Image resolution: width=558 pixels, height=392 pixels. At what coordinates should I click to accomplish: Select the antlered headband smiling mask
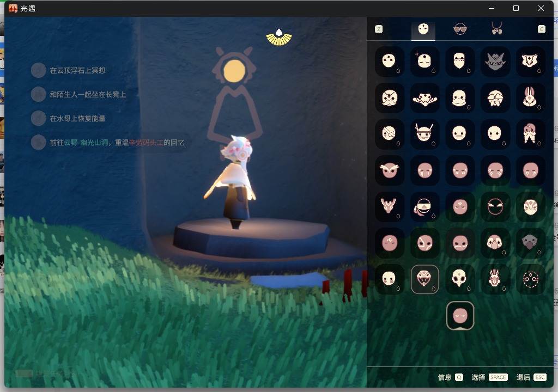click(x=424, y=134)
